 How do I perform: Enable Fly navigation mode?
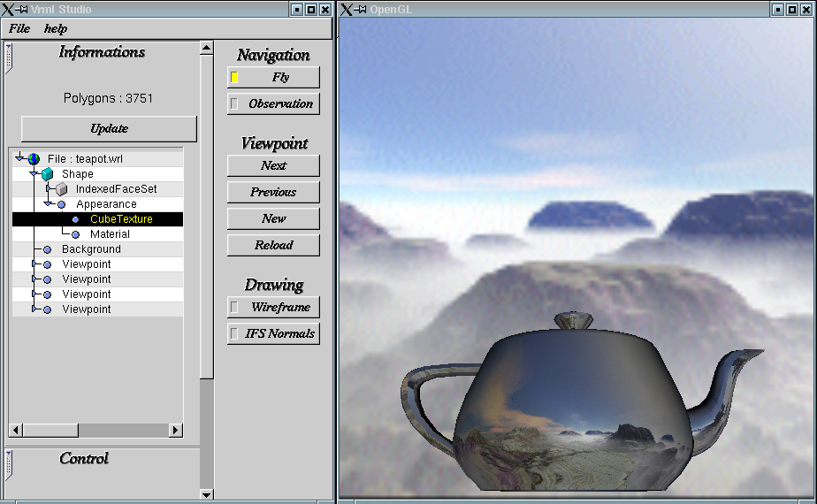pyautogui.click(x=273, y=78)
